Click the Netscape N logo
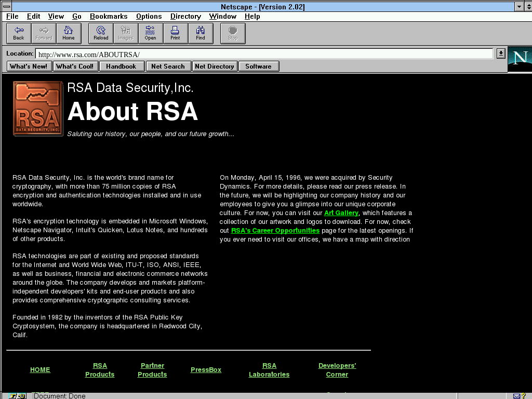This screenshot has width=532, height=399. click(x=519, y=59)
